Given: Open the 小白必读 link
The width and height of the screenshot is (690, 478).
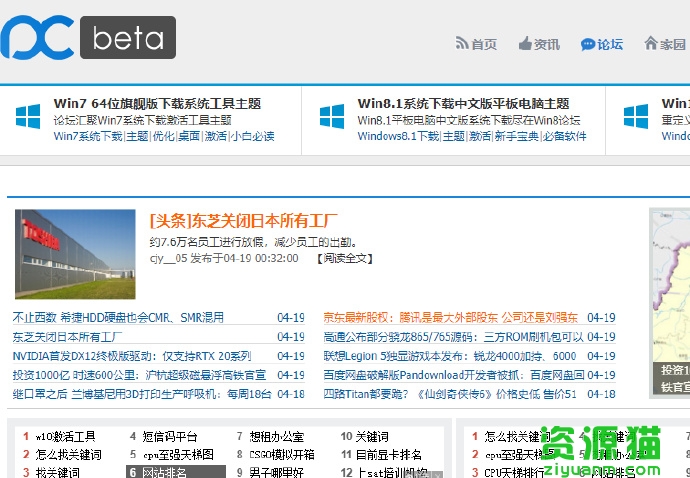Looking at the screenshot, I should coord(253,136).
